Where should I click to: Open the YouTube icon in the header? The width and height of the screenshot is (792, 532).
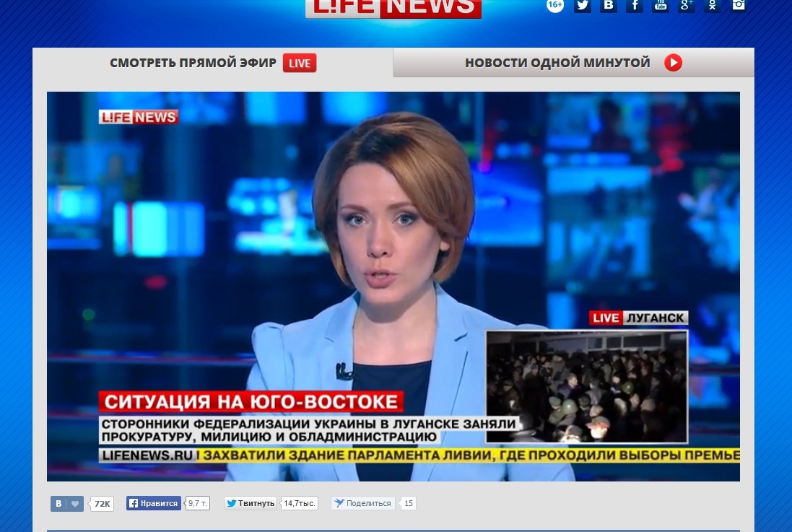pos(660,6)
